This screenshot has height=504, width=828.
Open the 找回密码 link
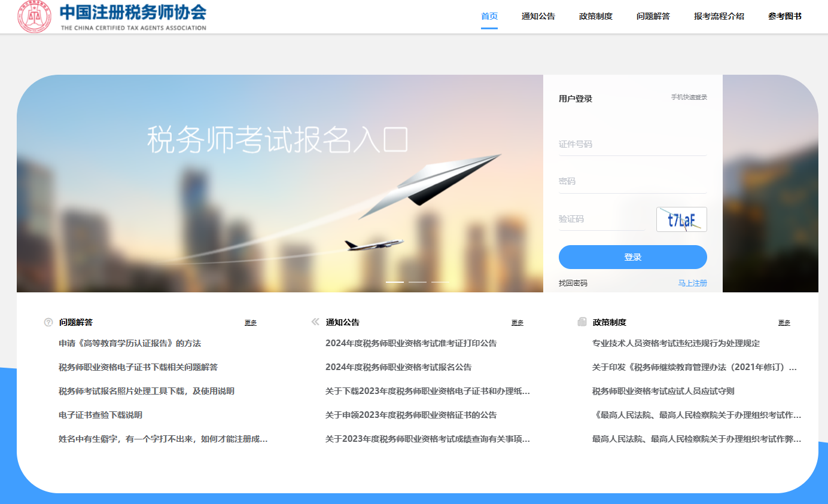coord(573,283)
